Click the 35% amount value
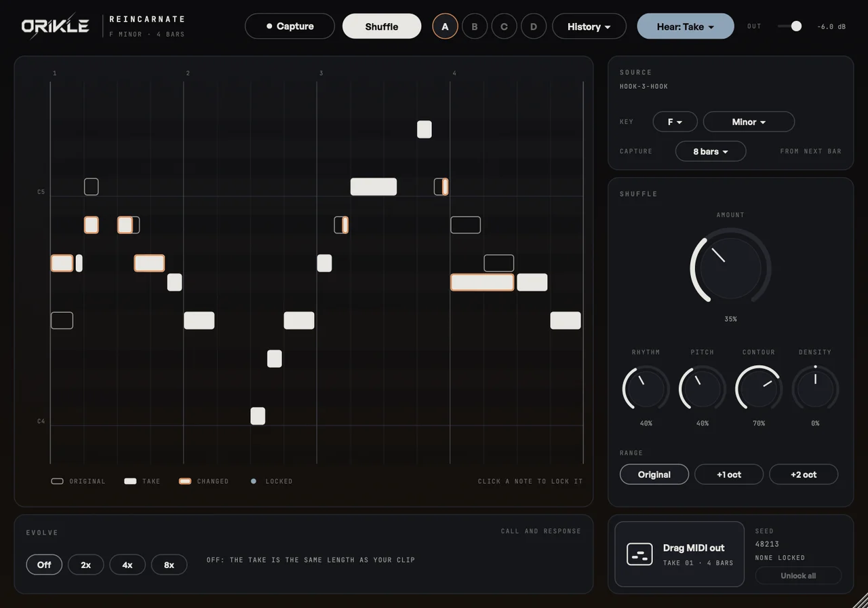 730,319
